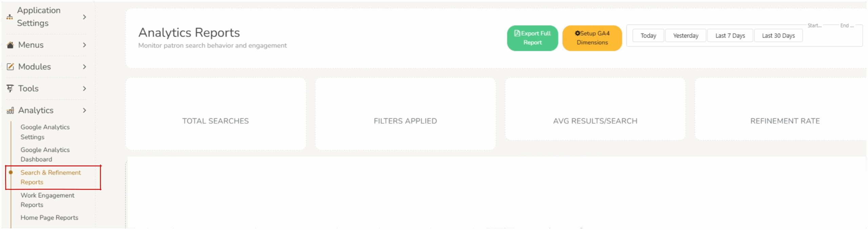Click the Application Settings sitemap icon
This screenshot has width=868, height=230.
(x=9, y=17)
